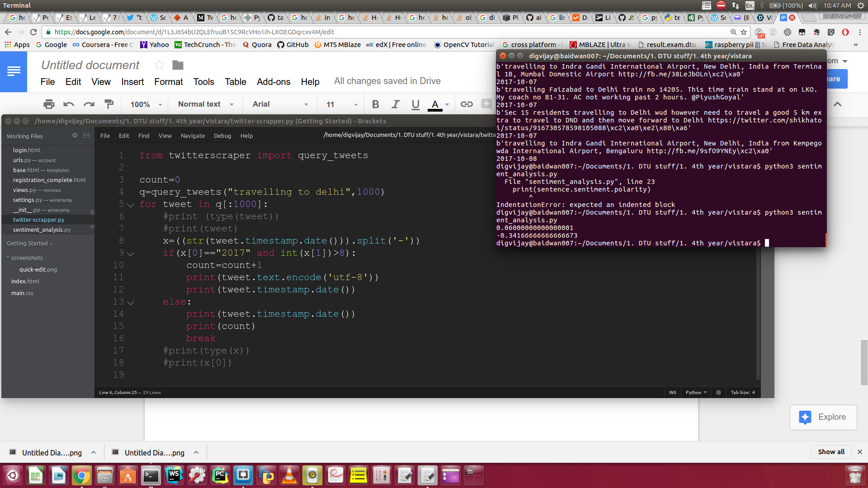Click the Google Docs print icon
868x488 pixels.
tap(49, 104)
